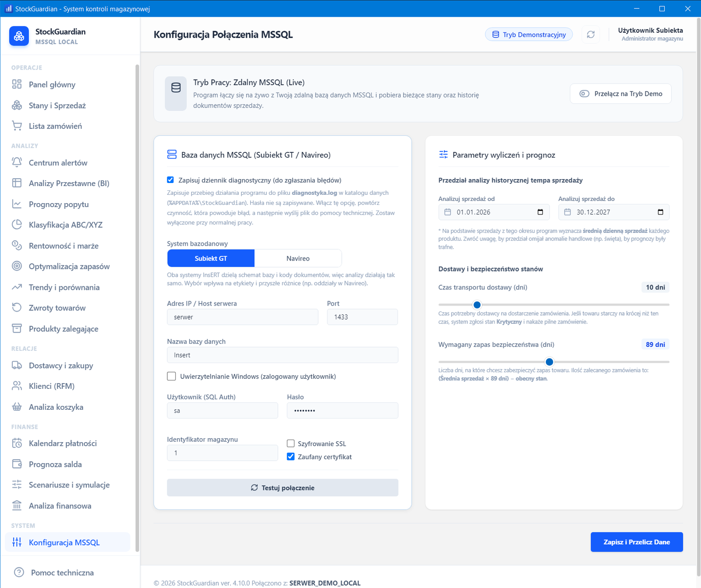Click Zapisz i Przelicz Dane button
Viewport: 701px width, 588px height.
pos(637,542)
